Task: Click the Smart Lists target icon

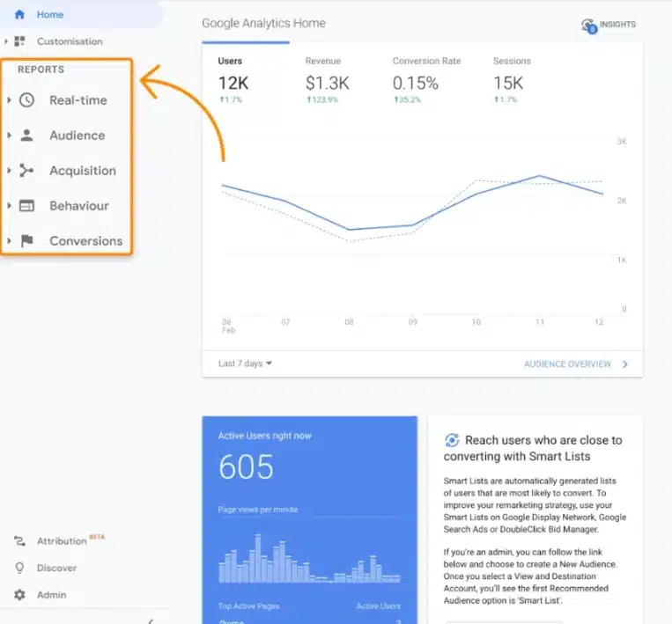Action: [452, 440]
